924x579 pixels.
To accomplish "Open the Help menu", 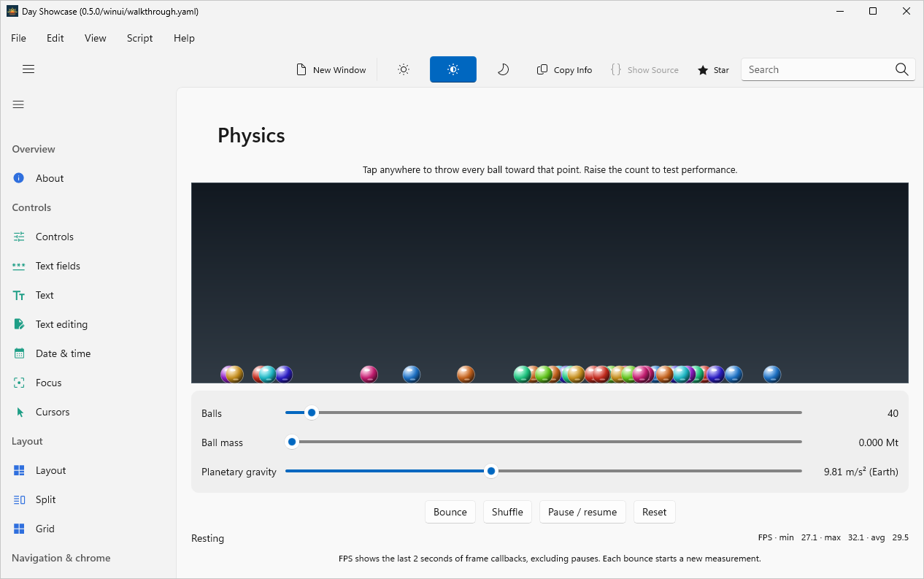I will [184, 38].
